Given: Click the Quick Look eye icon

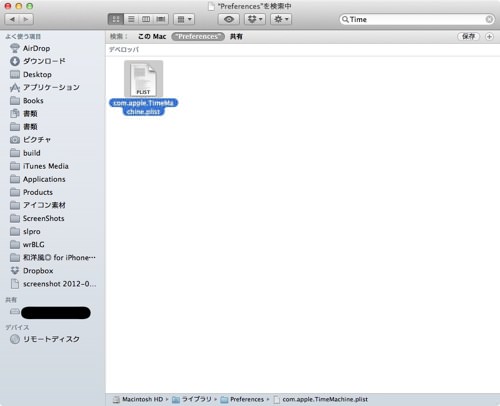Looking at the screenshot, I should click(229, 19).
